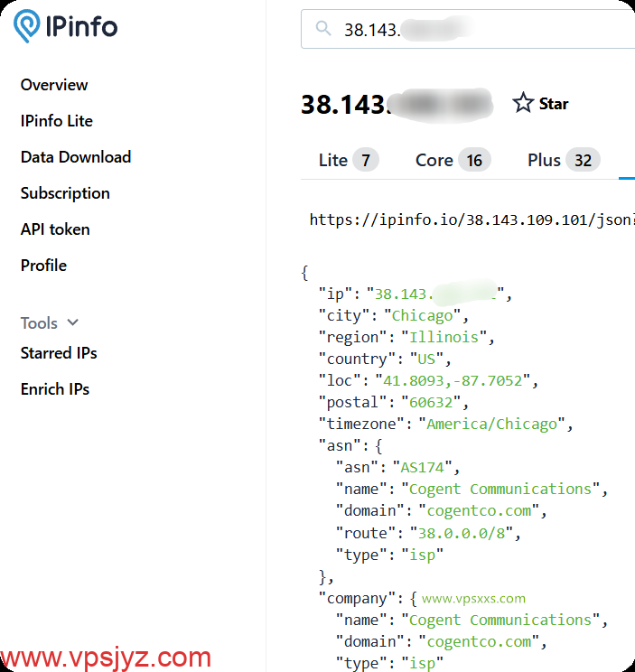Go to IPinfo Lite
The height and width of the screenshot is (672, 635).
(x=57, y=121)
